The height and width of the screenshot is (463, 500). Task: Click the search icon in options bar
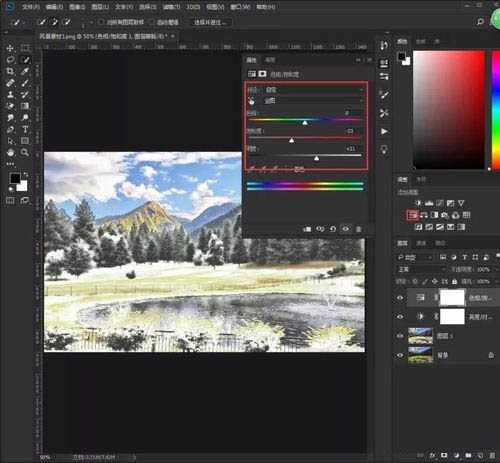[x=480, y=22]
